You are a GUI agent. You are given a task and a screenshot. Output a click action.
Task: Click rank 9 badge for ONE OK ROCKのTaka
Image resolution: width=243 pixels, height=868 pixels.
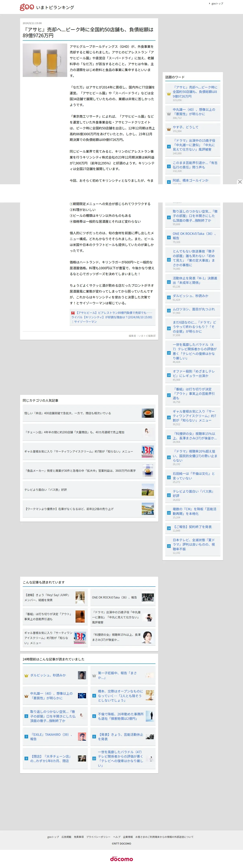(x=169, y=238)
